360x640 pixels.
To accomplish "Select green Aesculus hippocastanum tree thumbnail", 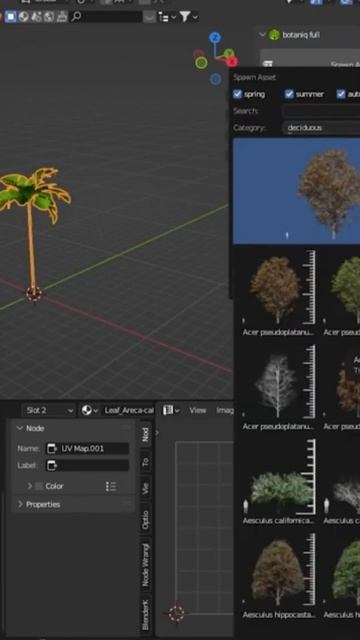I will click(341, 571).
